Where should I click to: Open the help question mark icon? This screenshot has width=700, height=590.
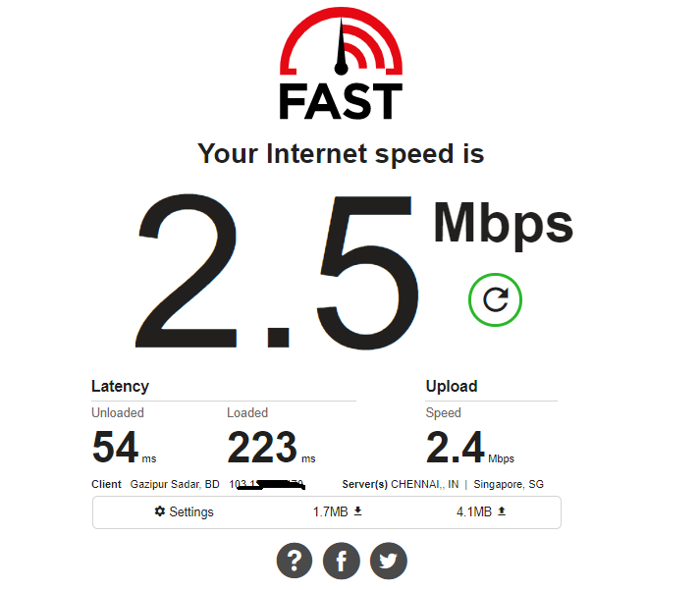tap(295, 561)
